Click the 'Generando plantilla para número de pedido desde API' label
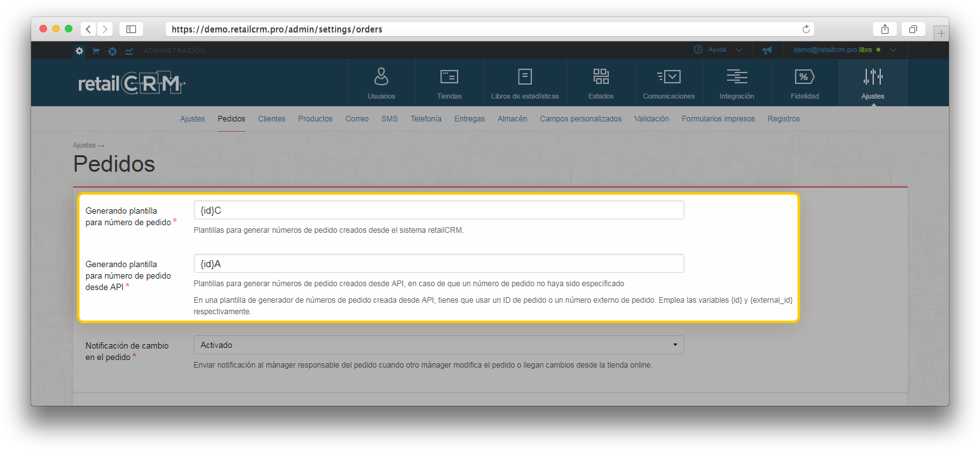Screen dimensions: 980x451 click(x=128, y=275)
